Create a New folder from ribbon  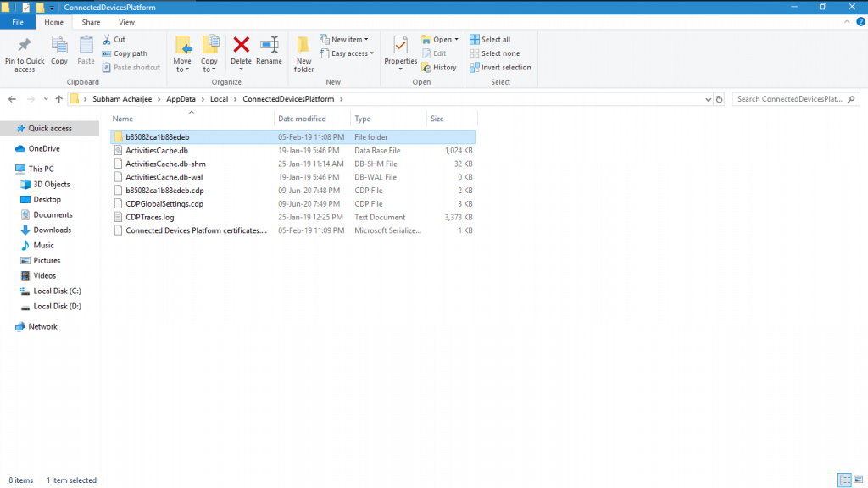(x=303, y=53)
